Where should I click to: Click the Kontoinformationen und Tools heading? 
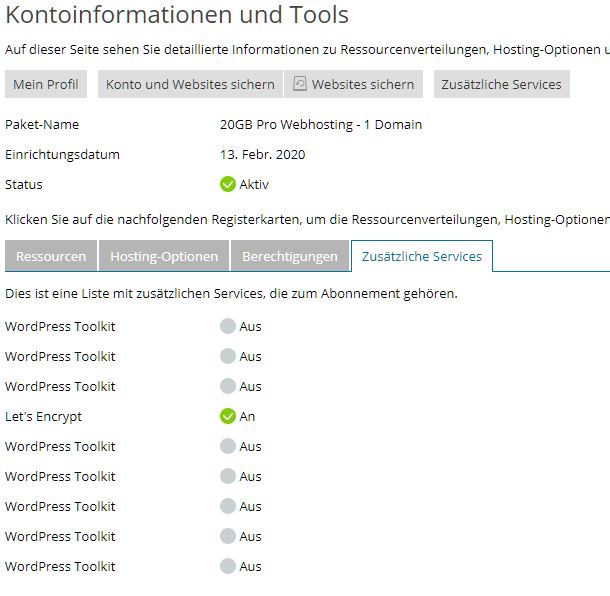(x=177, y=15)
